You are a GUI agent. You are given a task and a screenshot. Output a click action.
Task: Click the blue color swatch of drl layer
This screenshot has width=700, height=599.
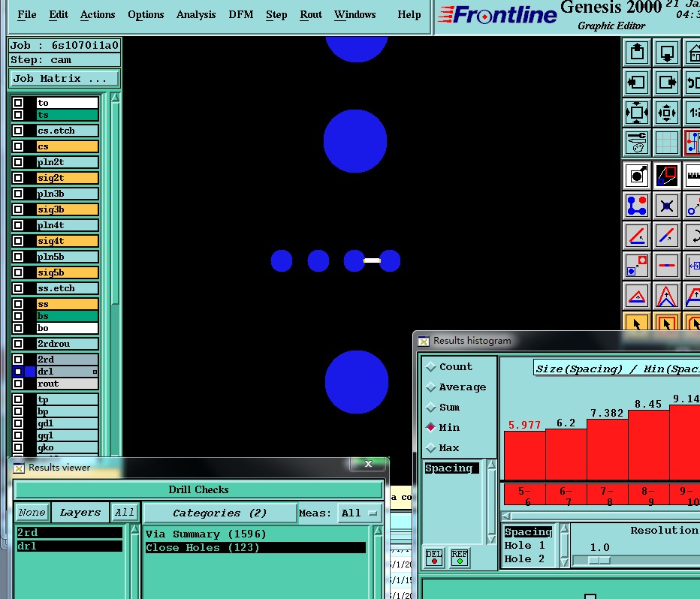[30, 372]
